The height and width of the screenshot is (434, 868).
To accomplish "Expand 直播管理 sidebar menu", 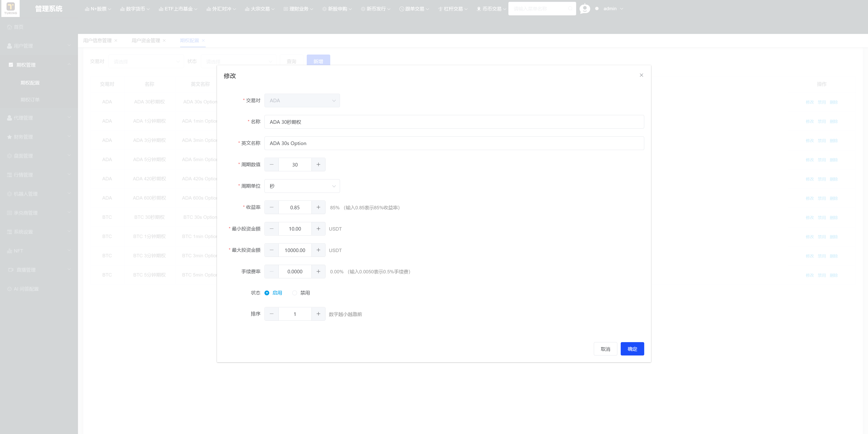I will pos(39,270).
